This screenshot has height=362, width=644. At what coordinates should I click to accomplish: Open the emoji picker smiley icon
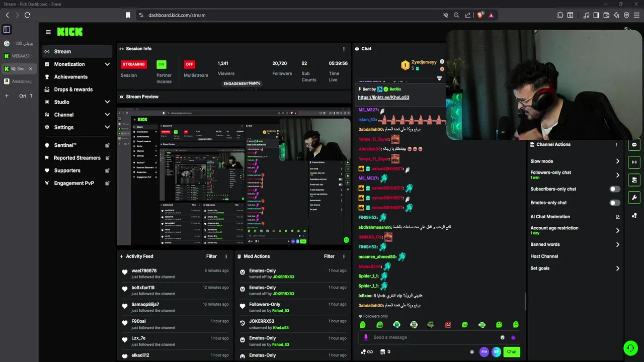[502, 337]
